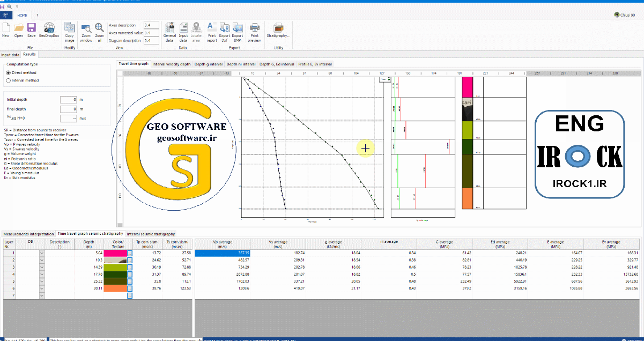Click texture browse button for layer 4

click(130, 274)
